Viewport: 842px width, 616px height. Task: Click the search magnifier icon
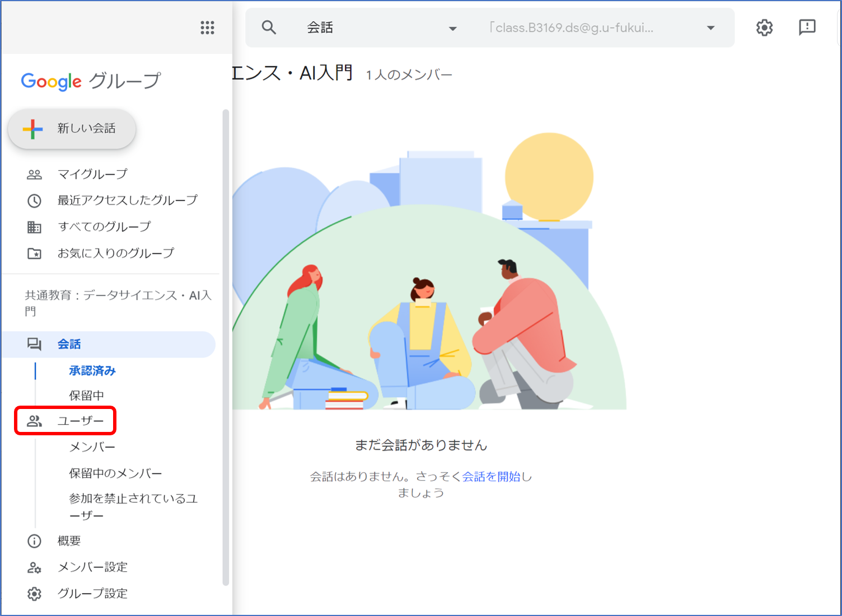tap(269, 27)
